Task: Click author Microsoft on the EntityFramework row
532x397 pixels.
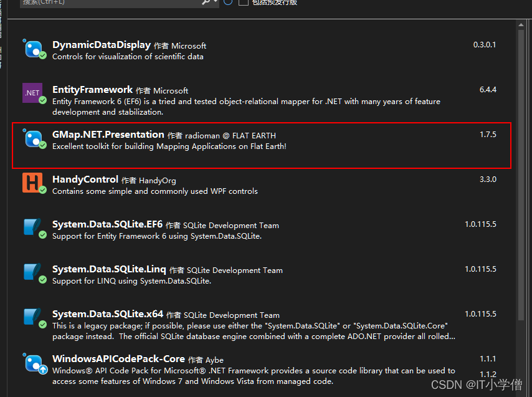Action: [x=171, y=90]
